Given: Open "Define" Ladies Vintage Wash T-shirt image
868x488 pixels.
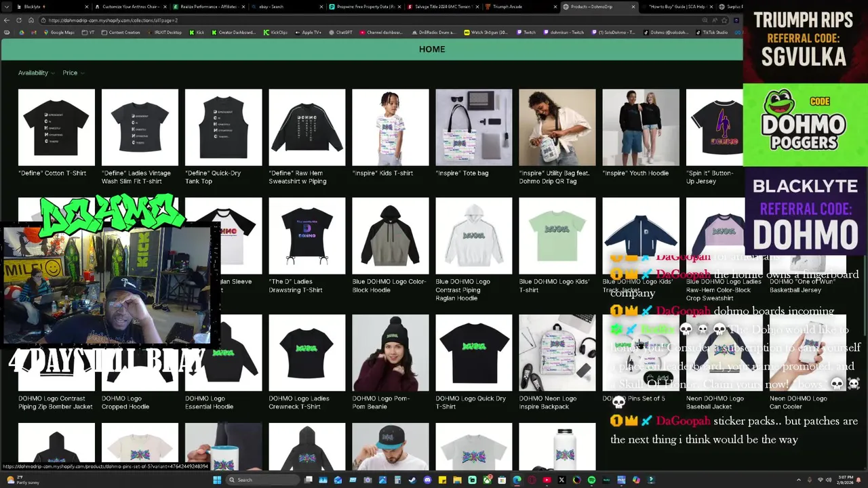Looking at the screenshot, I should click(140, 127).
